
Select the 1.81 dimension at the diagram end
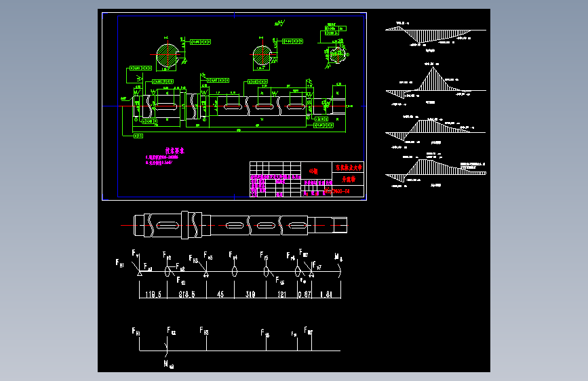pyautogui.click(x=326, y=294)
